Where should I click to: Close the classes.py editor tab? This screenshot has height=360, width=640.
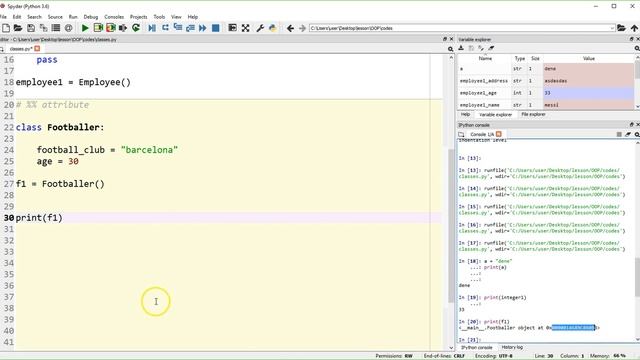pyautogui.click(x=37, y=49)
